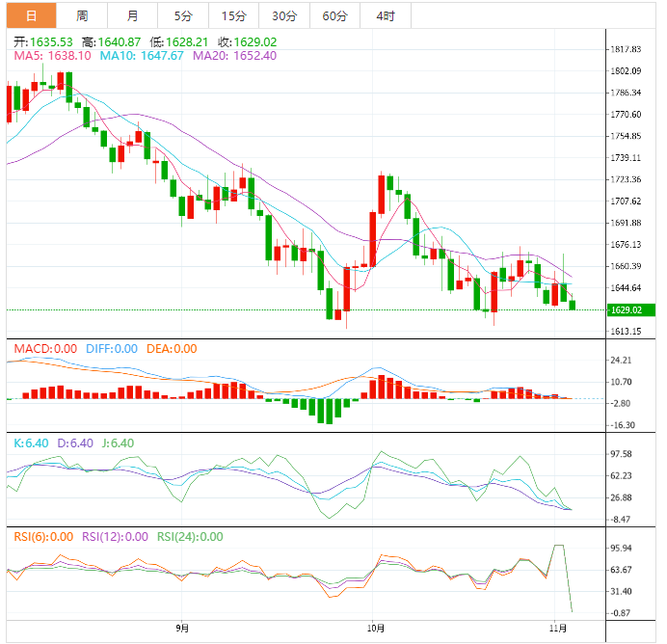Click the high price 高:1640.87
Screen dimensions: 667x644
tap(111, 42)
